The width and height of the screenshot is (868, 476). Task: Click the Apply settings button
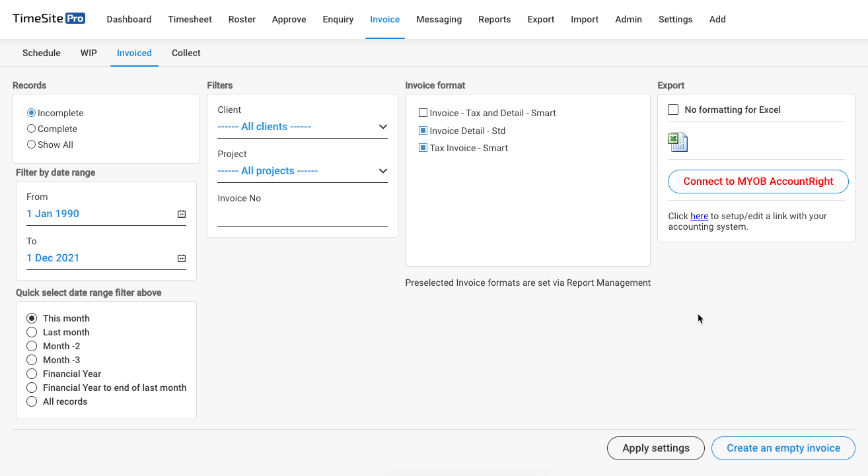pyautogui.click(x=656, y=448)
